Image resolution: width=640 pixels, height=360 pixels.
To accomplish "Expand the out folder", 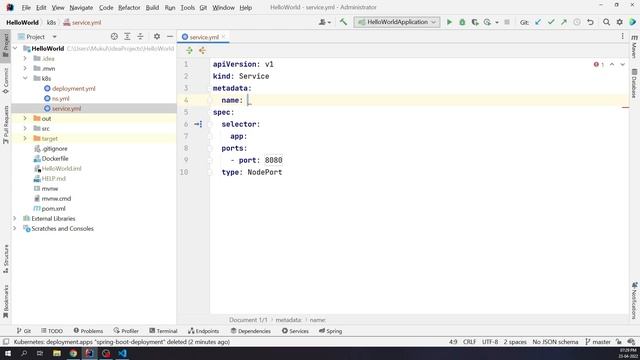I will tap(25, 118).
